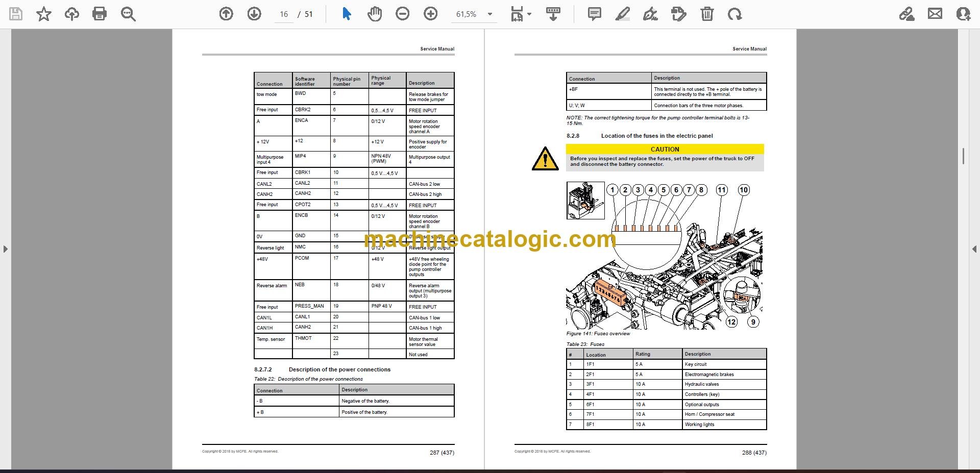The width and height of the screenshot is (980, 473).
Task: Upload the file to cloud storage
Action: tap(72, 14)
